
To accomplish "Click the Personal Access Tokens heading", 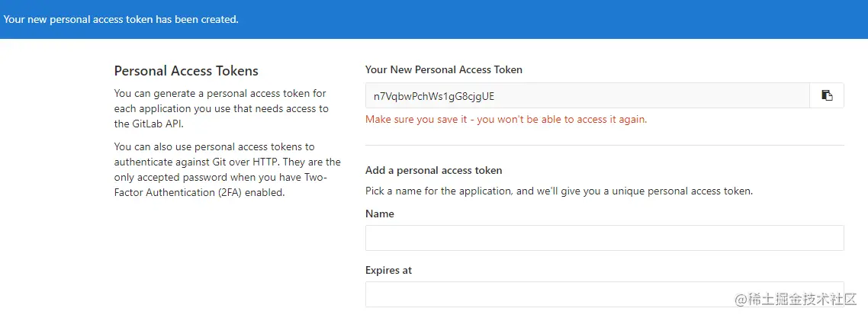I will point(186,71).
